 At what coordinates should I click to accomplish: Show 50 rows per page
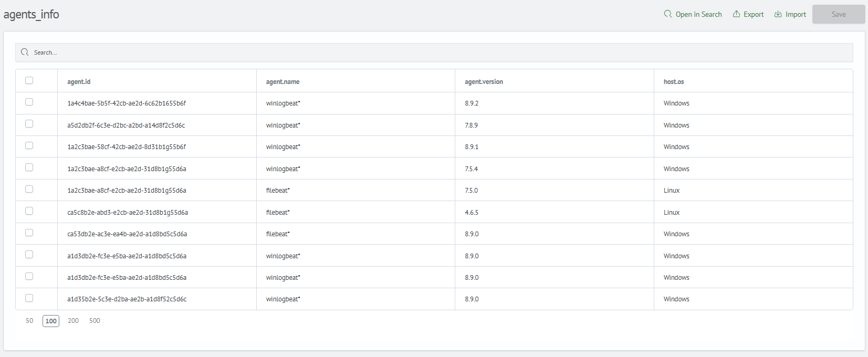tap(29, 321)
